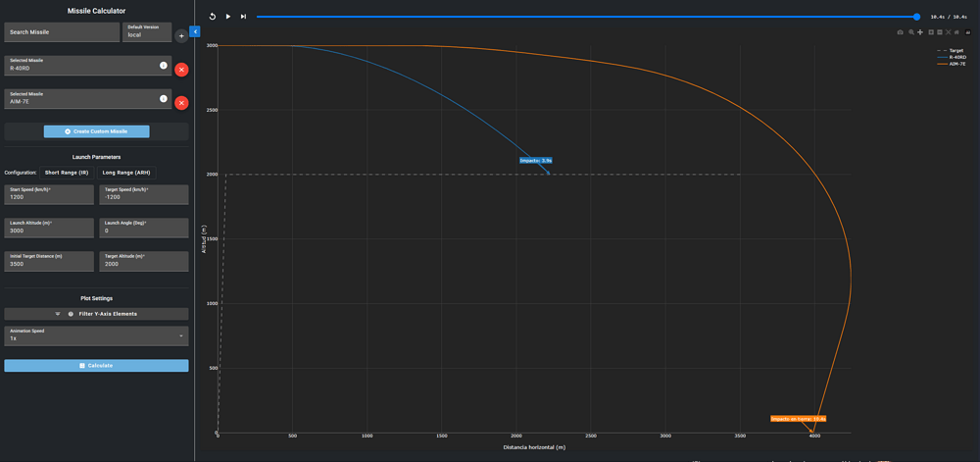Select the plot zoom tool
The height and width of the screenshot is (462, 980).
(910, 32)
